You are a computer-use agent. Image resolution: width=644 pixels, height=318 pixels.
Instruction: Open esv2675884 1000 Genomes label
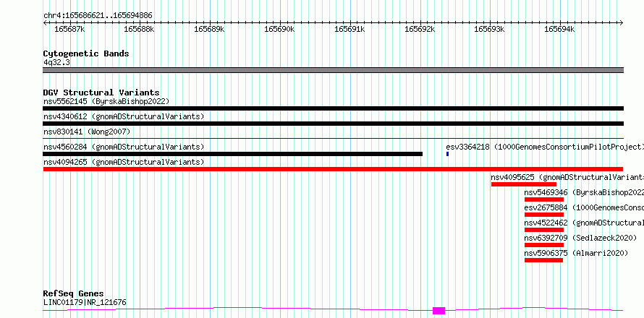point(584,207)
